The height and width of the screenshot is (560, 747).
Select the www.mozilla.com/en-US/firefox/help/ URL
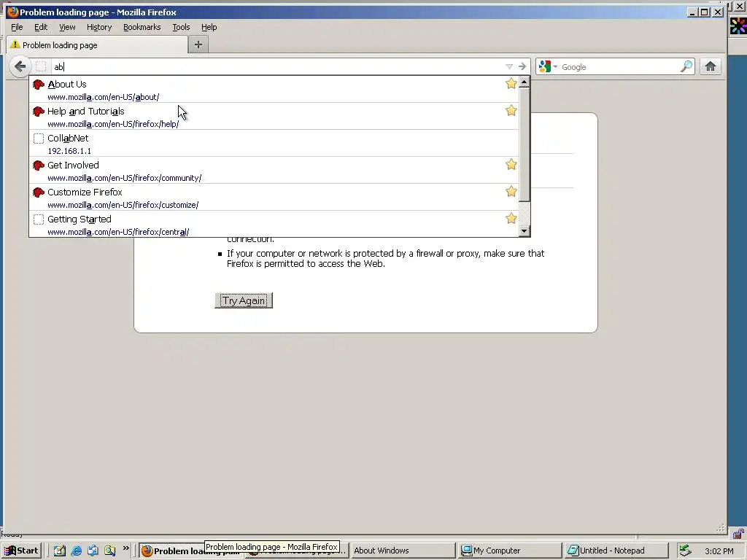pyautogui.click(x=113, y=124)
